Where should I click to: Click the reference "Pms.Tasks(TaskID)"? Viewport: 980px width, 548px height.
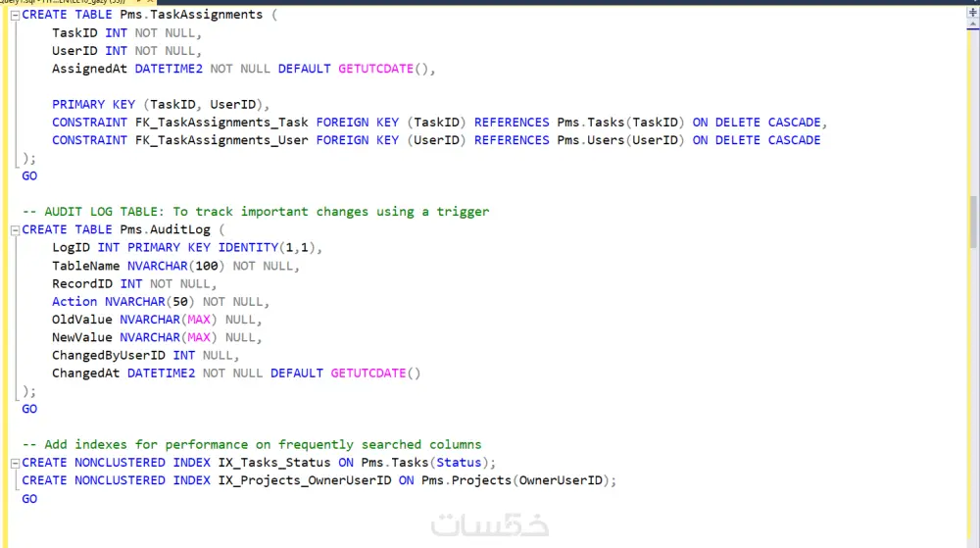coord(620,123)
